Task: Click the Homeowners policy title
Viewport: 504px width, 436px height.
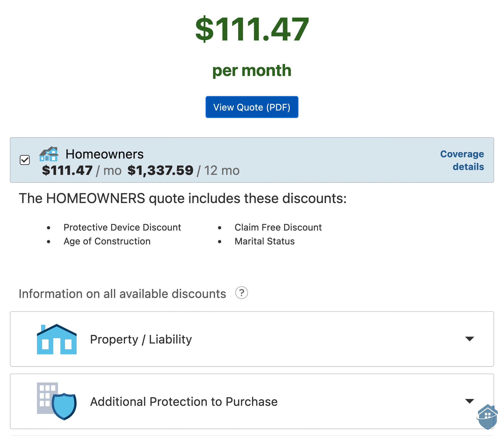Action: [105, 154]
